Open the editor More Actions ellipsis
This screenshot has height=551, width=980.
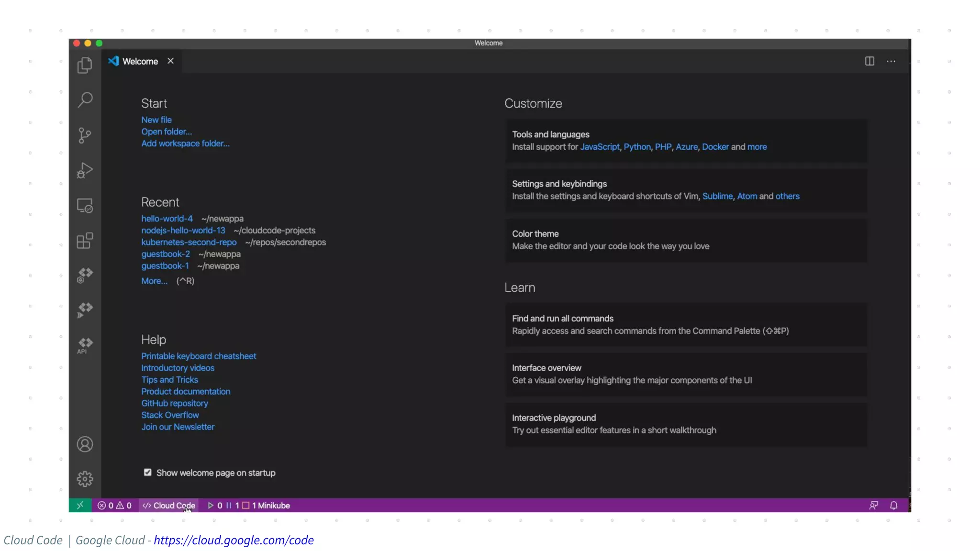[x=891, y=61]
